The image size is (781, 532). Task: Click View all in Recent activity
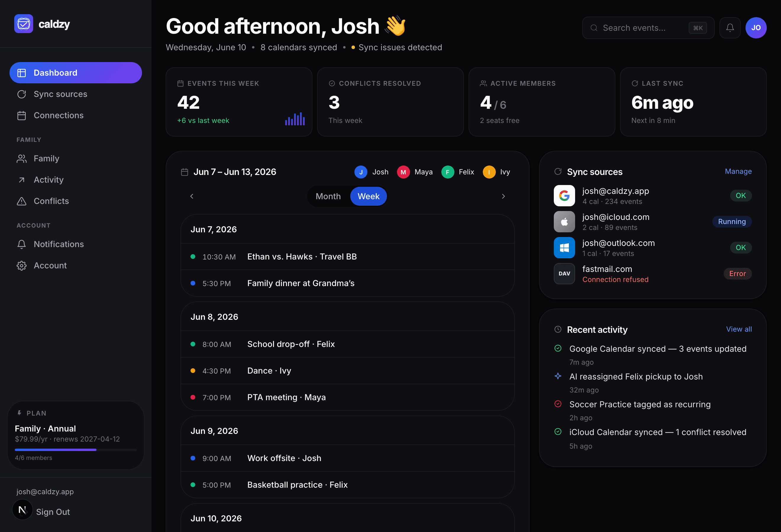[739, 329]
